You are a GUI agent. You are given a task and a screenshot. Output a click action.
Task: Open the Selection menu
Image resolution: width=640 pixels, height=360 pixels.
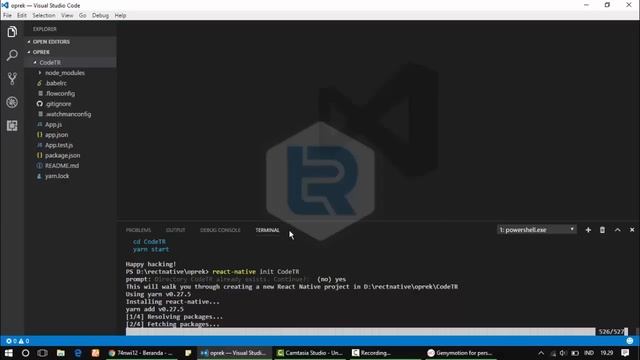(44, 15)
